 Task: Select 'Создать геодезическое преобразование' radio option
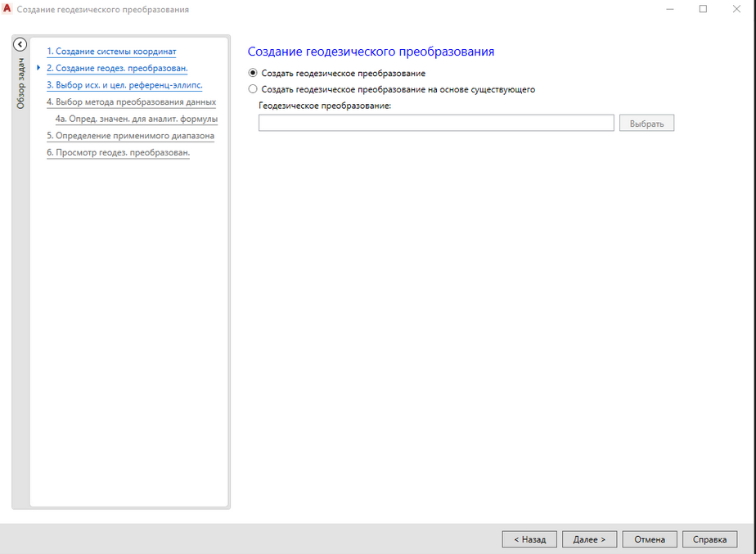253,73
